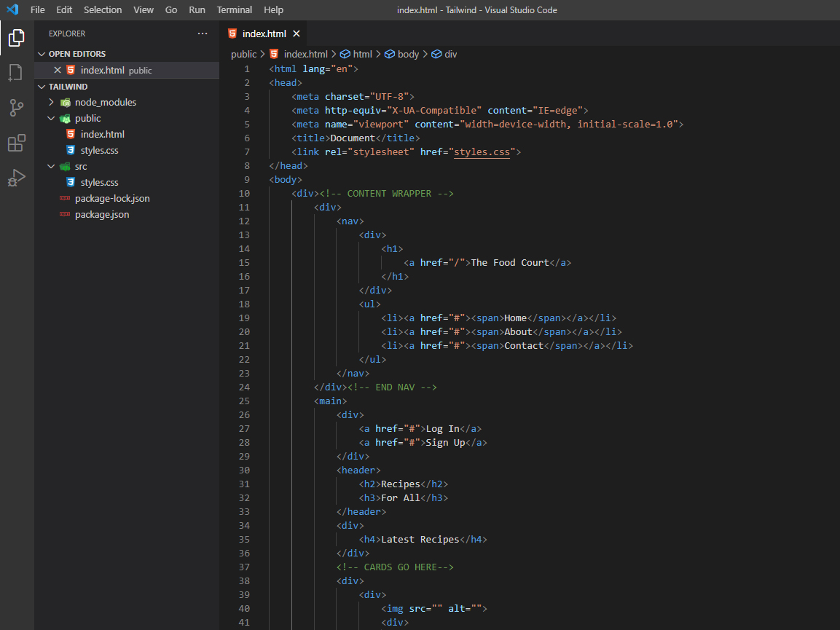Open the Run and Debug view
The image size is (840, 630).
tap(16, 178)
